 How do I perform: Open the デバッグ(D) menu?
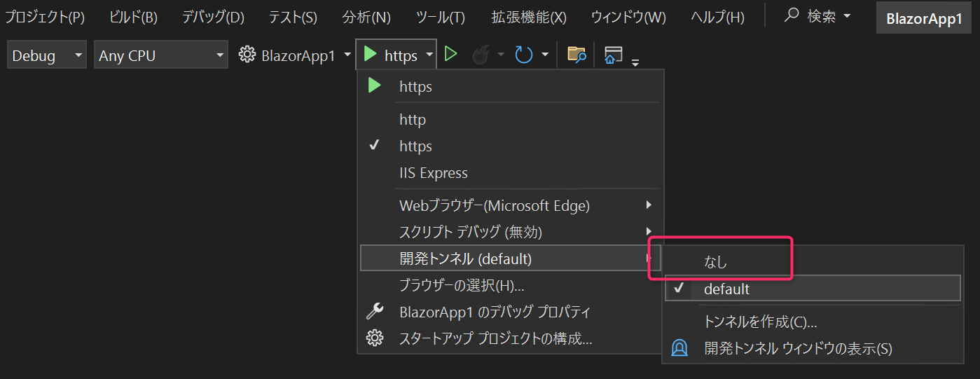[x=213, y=18]
